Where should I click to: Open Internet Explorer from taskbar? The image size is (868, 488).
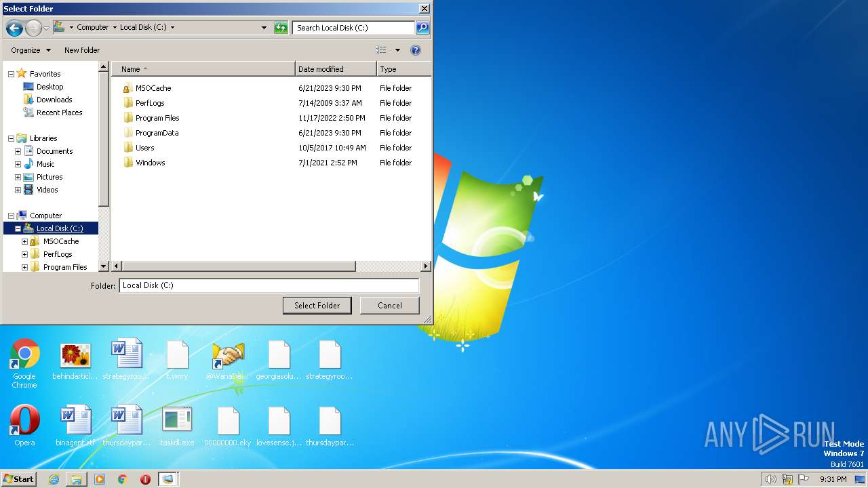click(x=54, y=479)
